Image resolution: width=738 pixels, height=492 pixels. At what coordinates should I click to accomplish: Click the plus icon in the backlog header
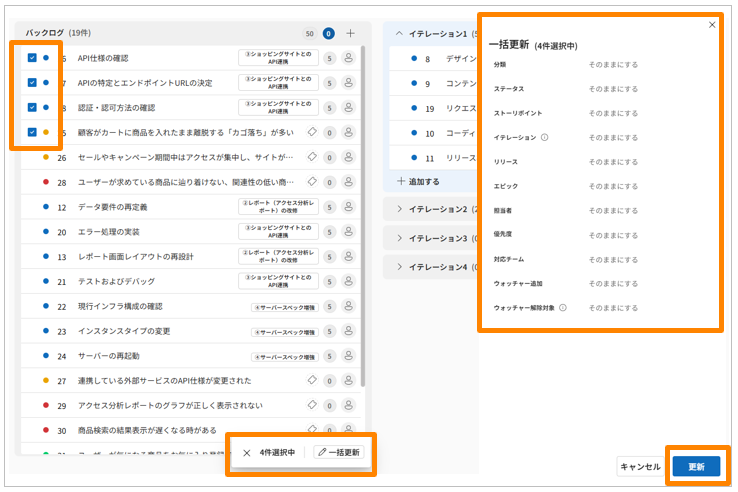point(351,33)
